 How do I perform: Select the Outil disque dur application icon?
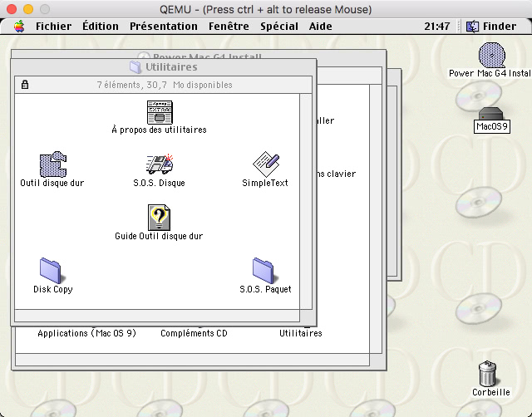53,164
